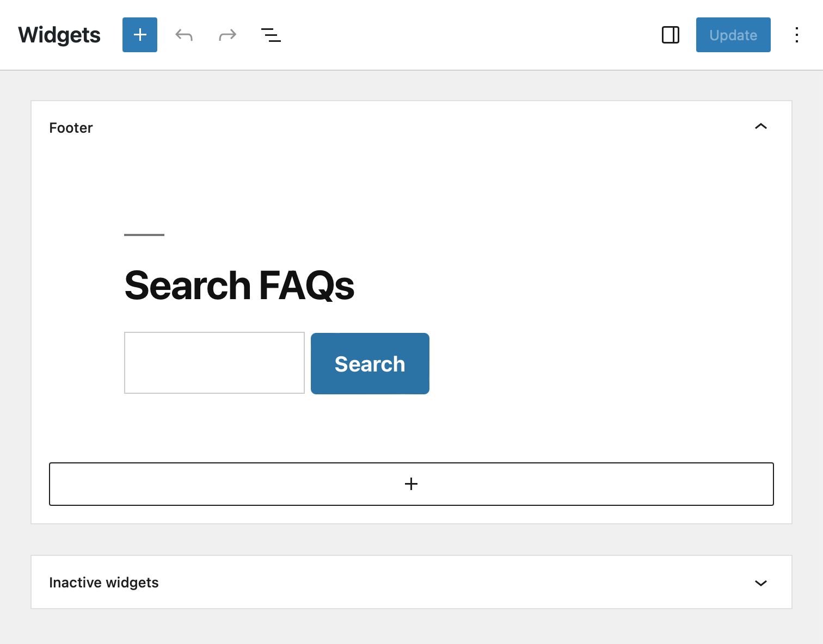Add a block via the Footer appender plus
The image size is (823, 644).
411,484
